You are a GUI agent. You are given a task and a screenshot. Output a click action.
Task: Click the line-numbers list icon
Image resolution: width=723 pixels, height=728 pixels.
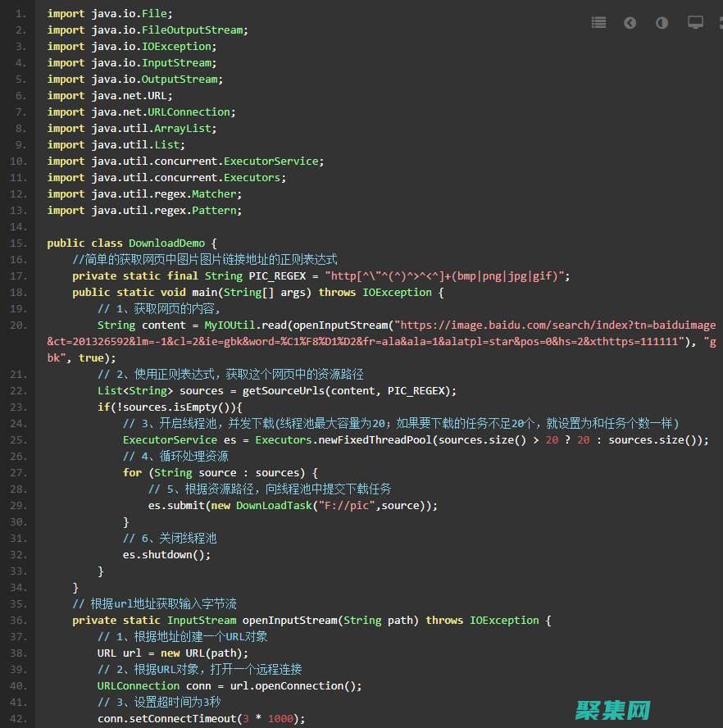tap(598, 23)
